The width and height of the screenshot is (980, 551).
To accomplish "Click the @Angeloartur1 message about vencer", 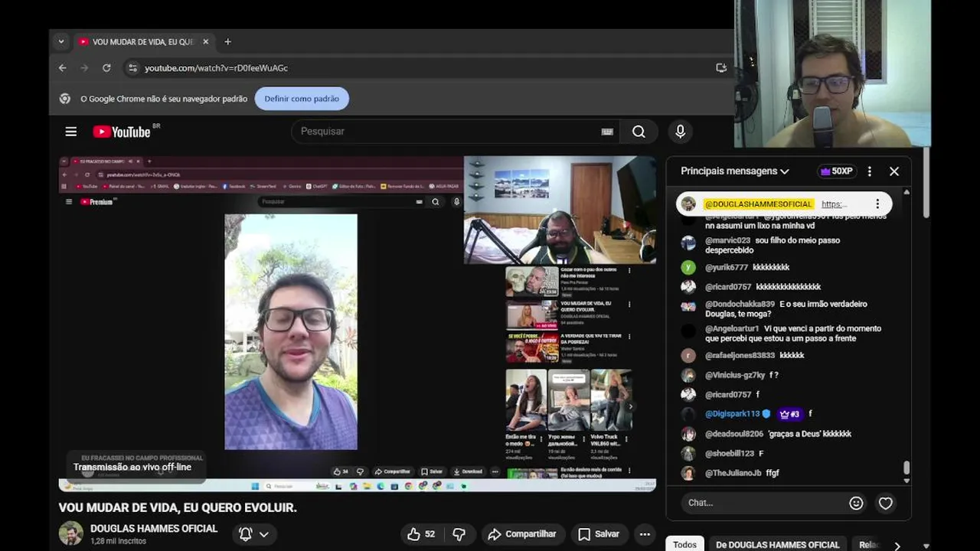I will 793,333.
